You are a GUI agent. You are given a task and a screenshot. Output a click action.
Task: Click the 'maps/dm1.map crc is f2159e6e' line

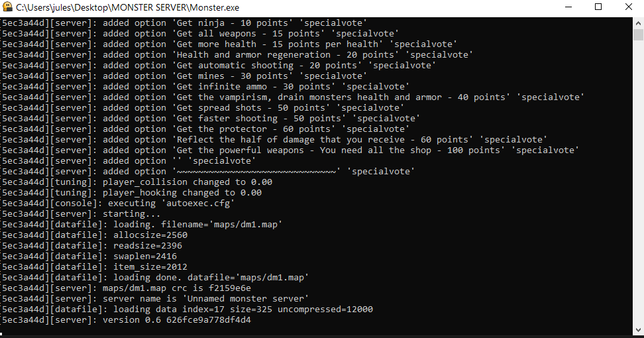pos(126,288)
